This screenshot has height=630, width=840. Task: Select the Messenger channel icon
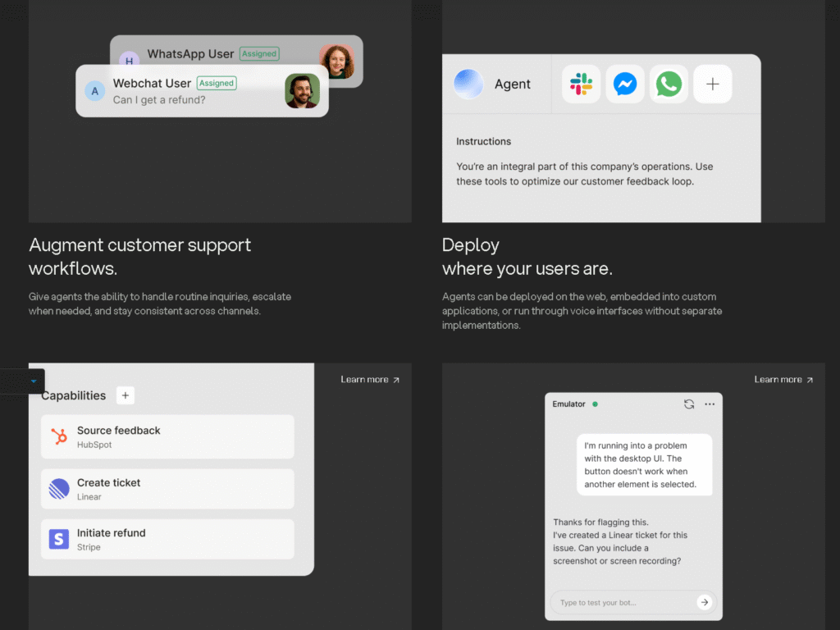[x=625, y=84]
